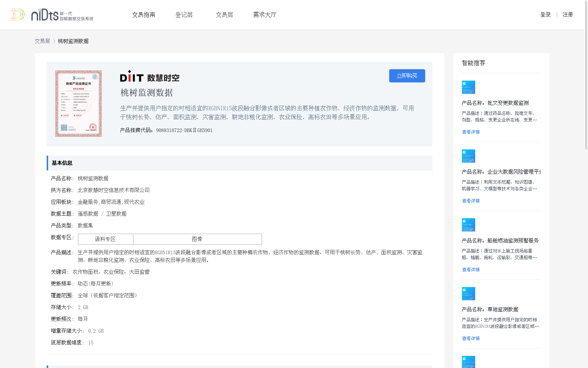Open the 交易层 menu
588x368 pixels.
pos(225,15)
